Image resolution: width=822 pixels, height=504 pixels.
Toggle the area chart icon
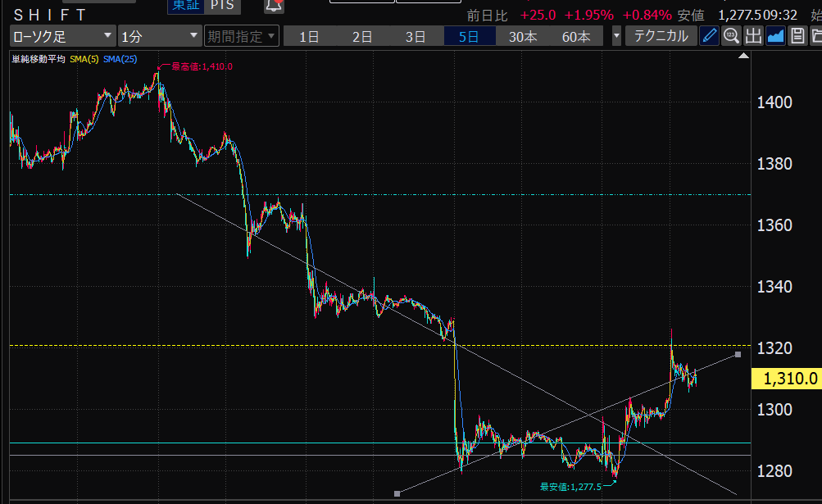coord(774,36)
